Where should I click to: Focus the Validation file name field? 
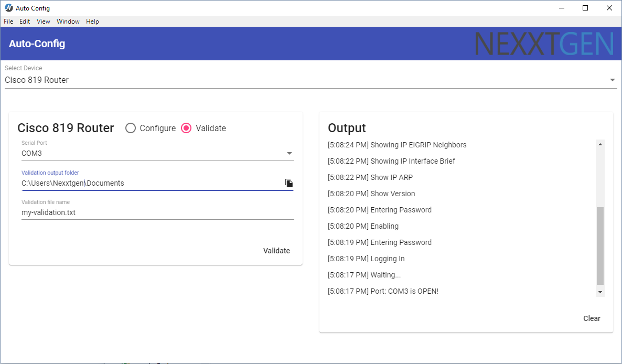pos(158,212)
